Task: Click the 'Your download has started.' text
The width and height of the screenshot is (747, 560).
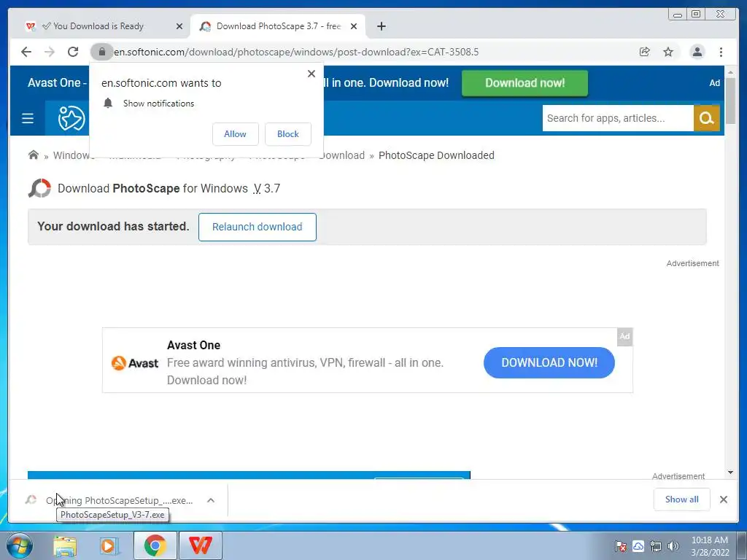Action: (113, 226)
